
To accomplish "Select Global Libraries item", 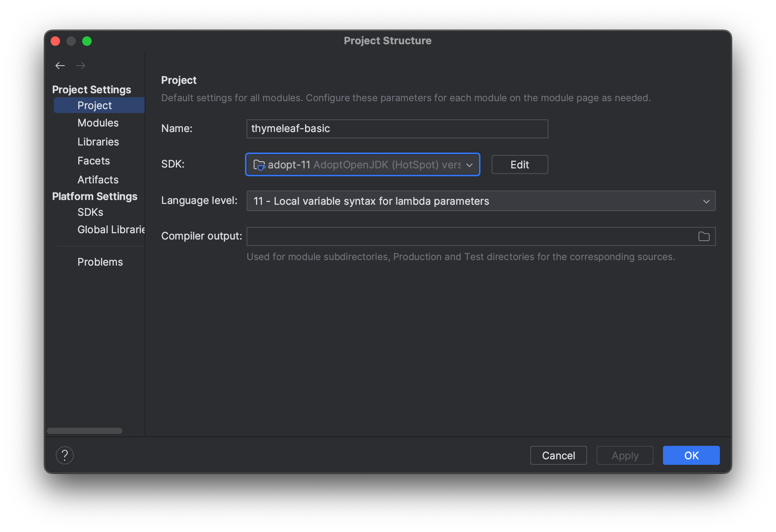I will (x=111, y=230).
